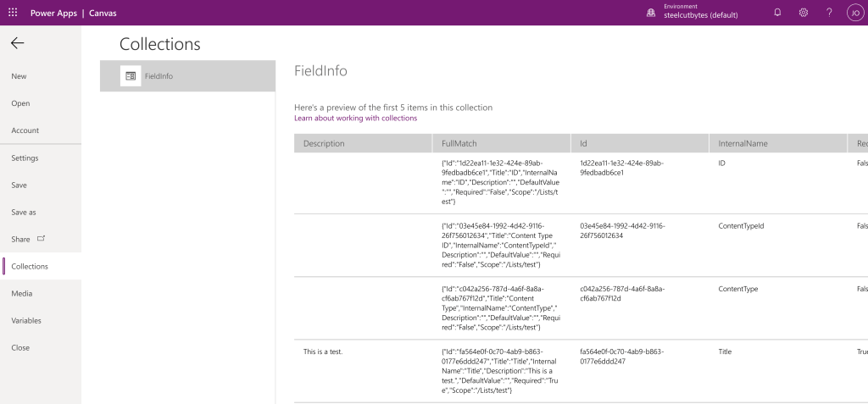
Task: Choose Save as in the sidebar
Action: click(x=24, y=212)
